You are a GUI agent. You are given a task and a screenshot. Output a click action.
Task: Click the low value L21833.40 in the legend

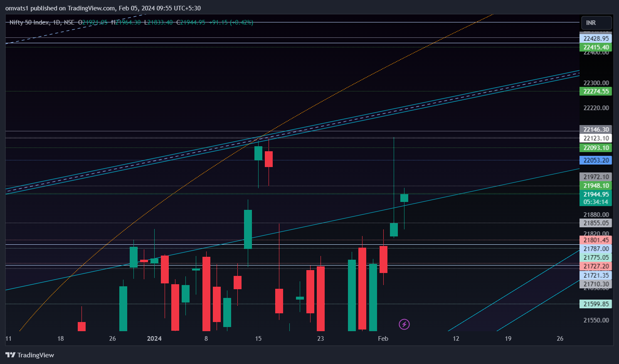158,22
